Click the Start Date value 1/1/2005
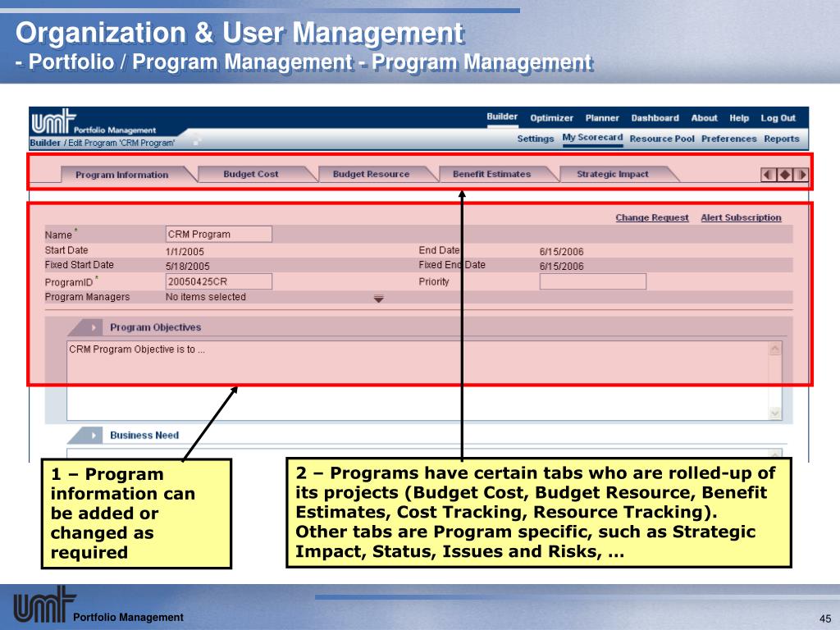The image size is (840, 630). [x=185, y=251]
